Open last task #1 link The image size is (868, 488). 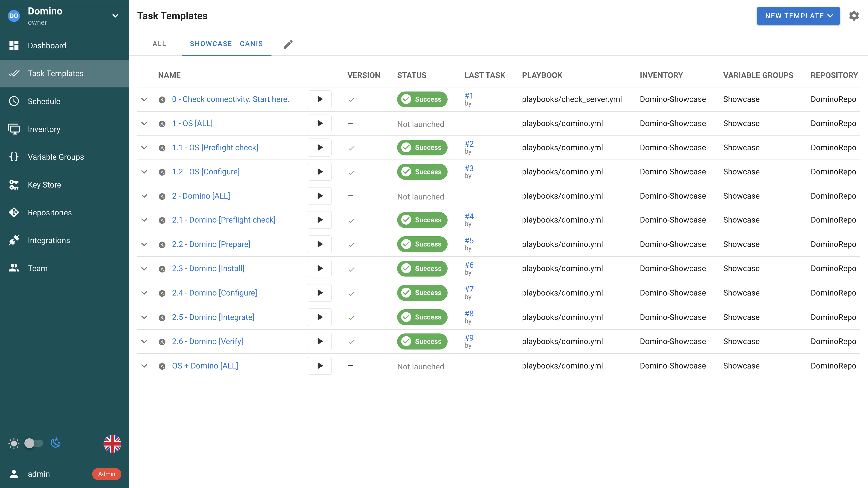click(x=469, y=96)
